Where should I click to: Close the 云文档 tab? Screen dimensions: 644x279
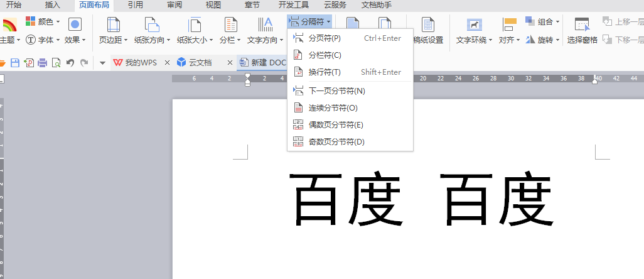tap(230, 63)
